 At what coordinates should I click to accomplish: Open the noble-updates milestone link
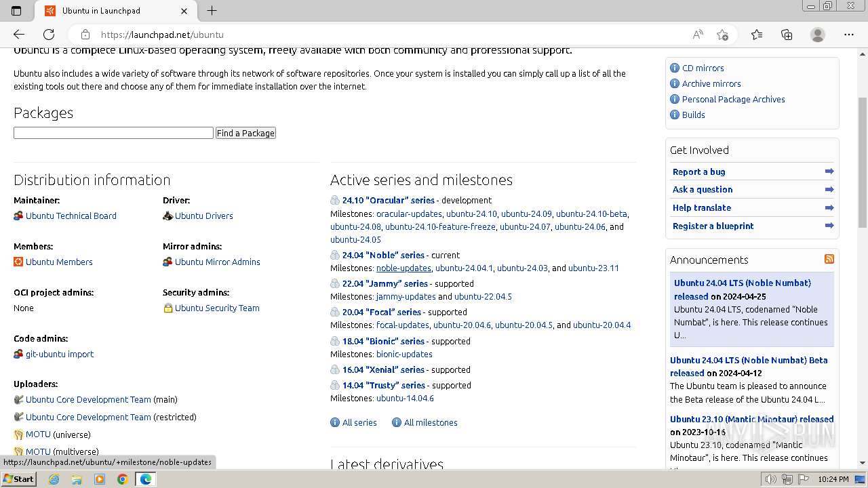pos(403,268)
